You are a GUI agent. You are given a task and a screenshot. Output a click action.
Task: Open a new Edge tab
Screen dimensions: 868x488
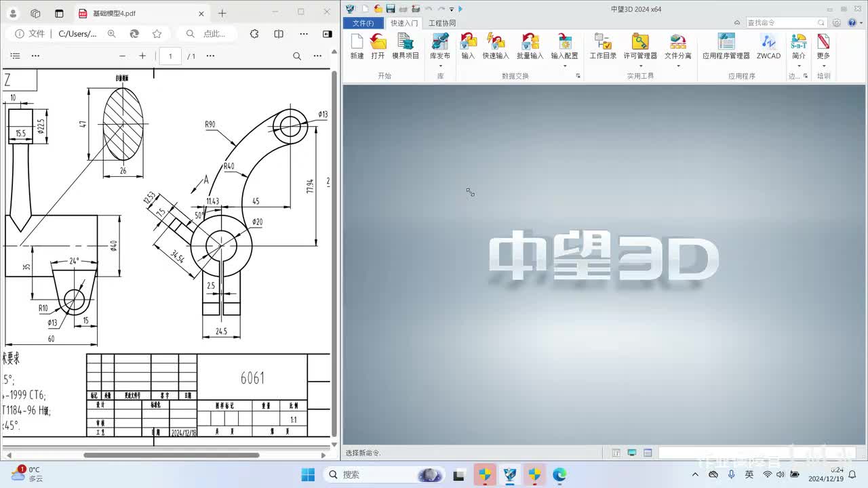(x=222, y=13)
